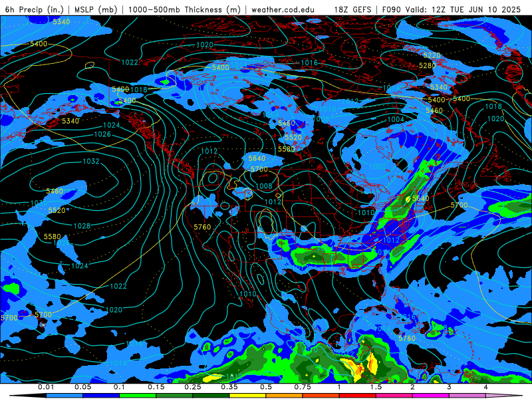Click the 1030 pressure contour label
This screenshot has height=399, width=532.
[x=39, y=203]
